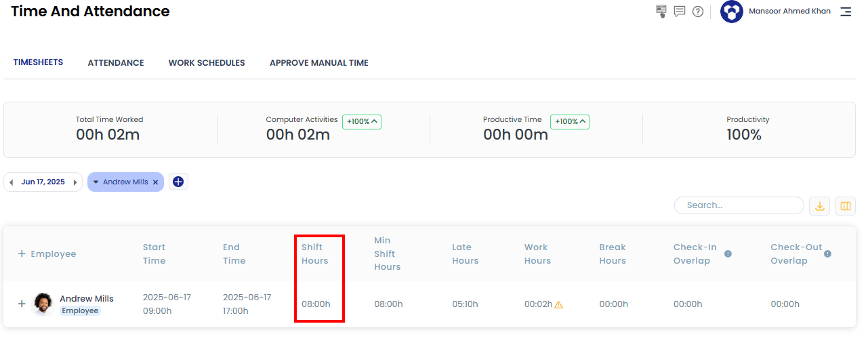Image resolution: width=868 pixels, height=345 pixels.
Task: Expand the Andrew Mills table row
Action: pos(22,304)
